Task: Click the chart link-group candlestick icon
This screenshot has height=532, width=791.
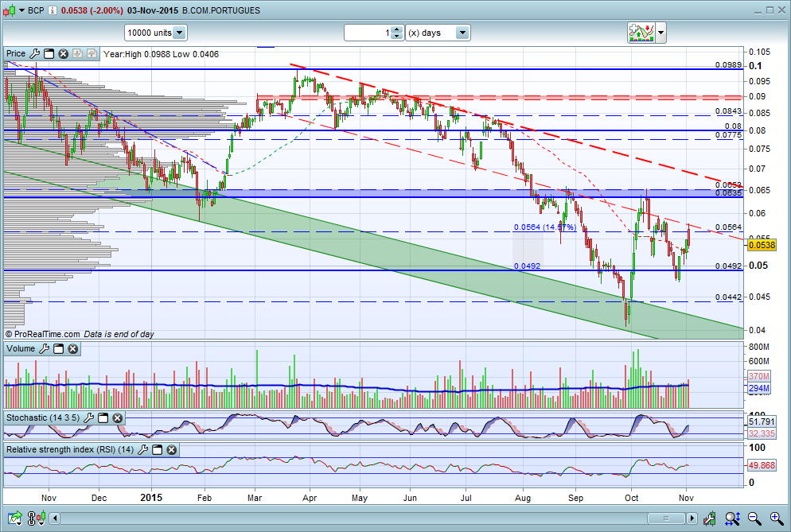Action: 37,518
